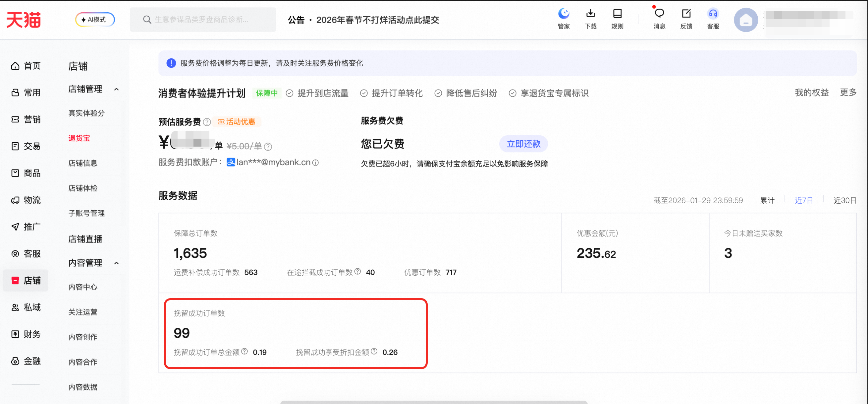This screenshot has height=404, width=868.
Task: Collapse the 店铺管理 section
Action: [x=116, y=89]
